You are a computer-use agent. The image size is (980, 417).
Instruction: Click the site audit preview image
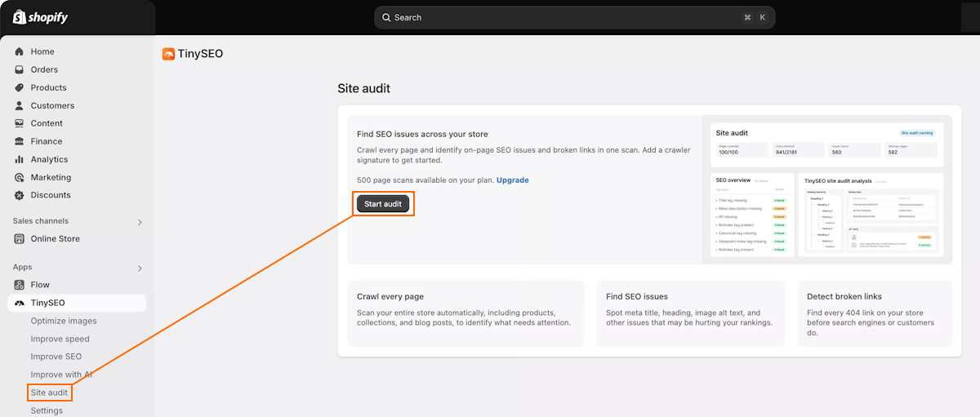pyautogui.click(x=827, y=189)
